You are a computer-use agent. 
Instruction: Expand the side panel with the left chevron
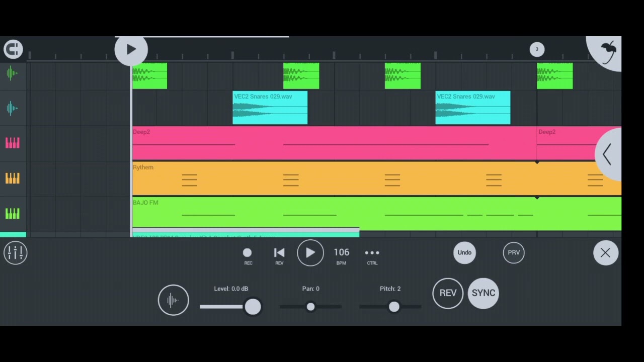608,154
